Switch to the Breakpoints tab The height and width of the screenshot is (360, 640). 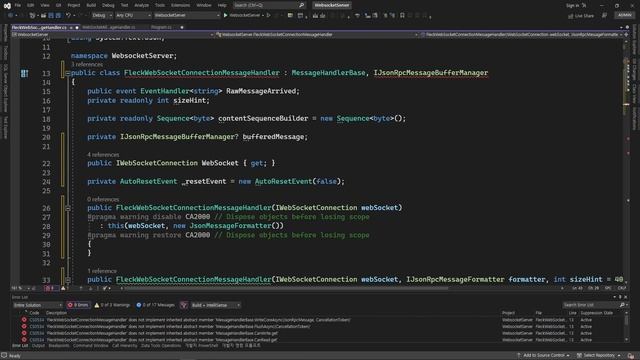59,346
